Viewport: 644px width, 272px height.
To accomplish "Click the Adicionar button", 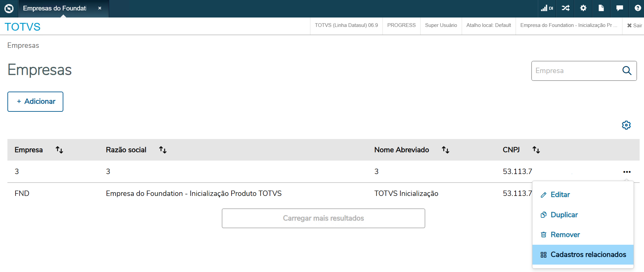I will [x=35, y=102].
